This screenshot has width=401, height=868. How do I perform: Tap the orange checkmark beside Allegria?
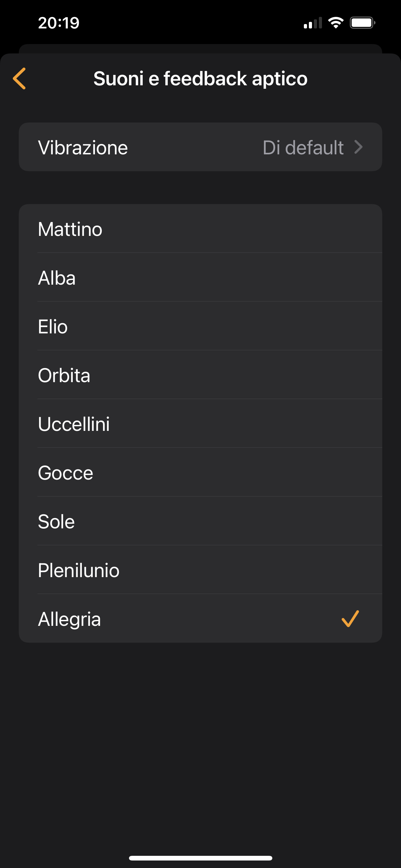click(x=350, y=619)
